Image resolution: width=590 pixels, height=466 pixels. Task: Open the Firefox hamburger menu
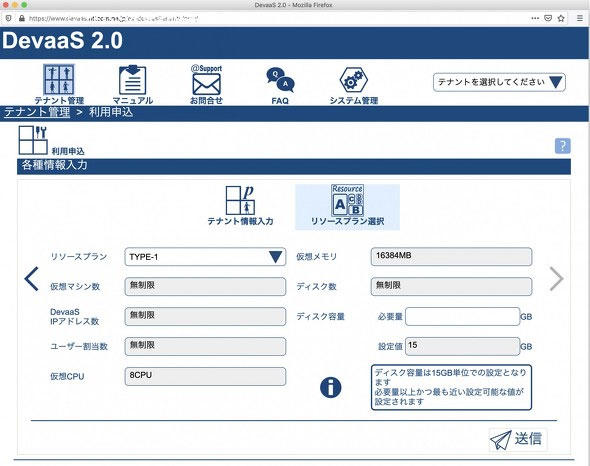click(580, 18)
